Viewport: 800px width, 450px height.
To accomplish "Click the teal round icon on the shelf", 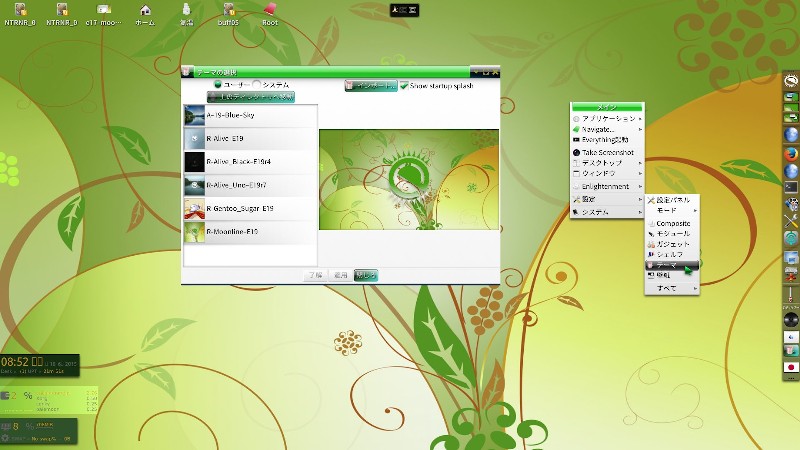I will [791, 238].
